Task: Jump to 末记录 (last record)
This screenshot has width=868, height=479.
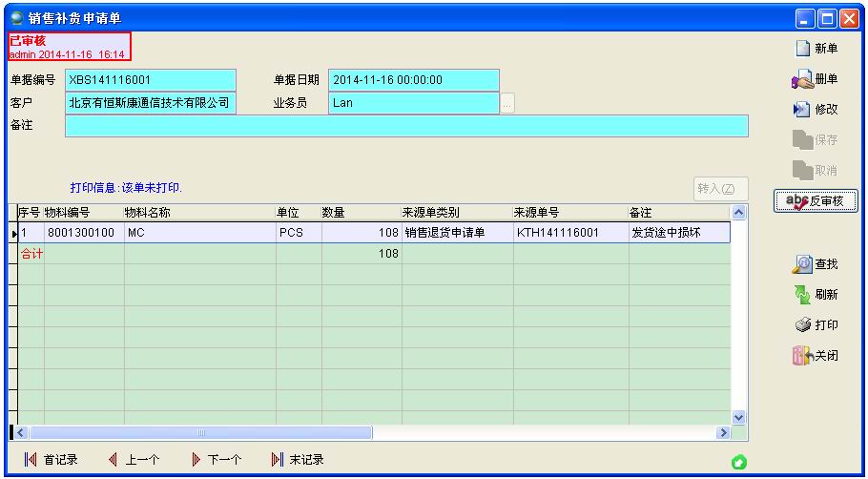Action: (299, 460)
